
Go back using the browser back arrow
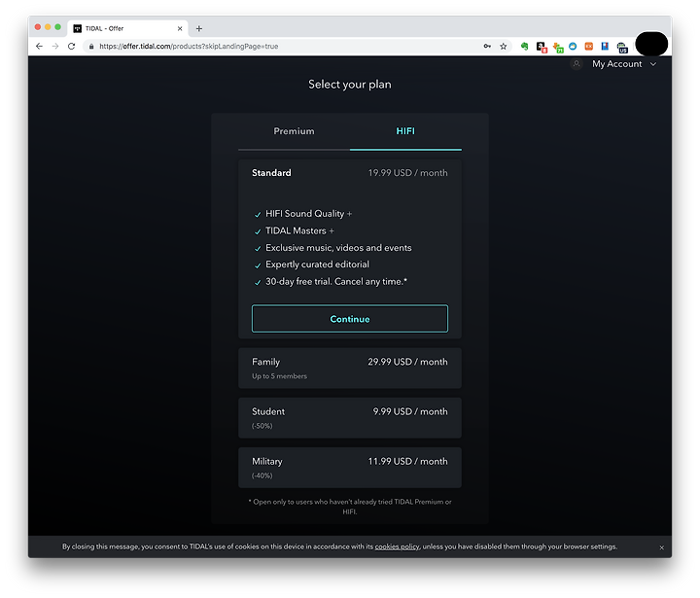(39, 46)
